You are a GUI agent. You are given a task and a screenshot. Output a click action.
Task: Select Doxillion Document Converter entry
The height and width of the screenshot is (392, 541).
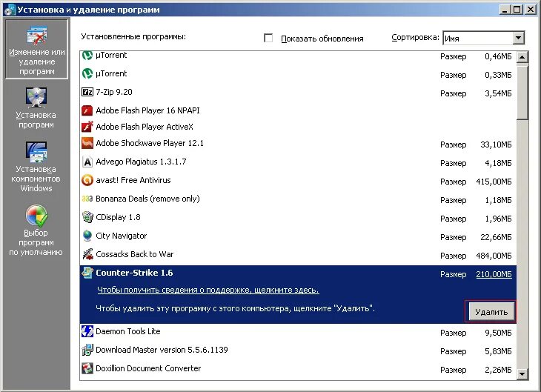(148, 368)
